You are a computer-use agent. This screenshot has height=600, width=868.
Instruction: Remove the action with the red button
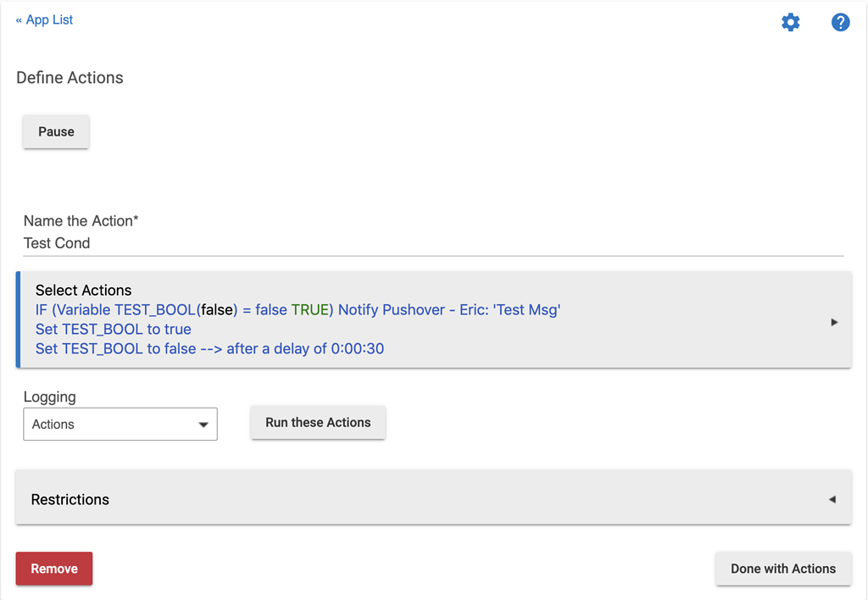(54, 569)
